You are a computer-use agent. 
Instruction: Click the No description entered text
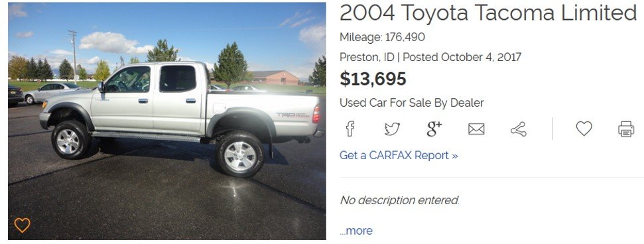400,200
